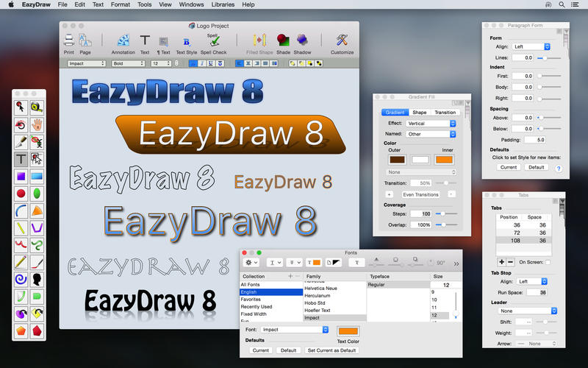Choose the rotate tool with red arrow

[21, 124]
